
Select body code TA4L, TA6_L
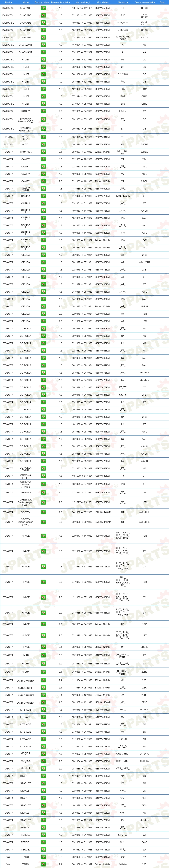(123, 196)
